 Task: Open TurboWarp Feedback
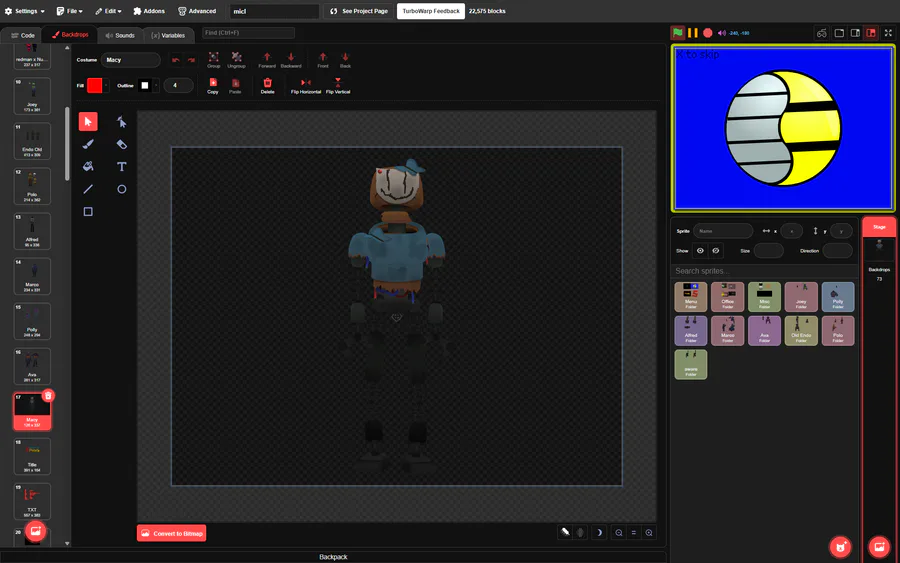(x=430, y=11)
